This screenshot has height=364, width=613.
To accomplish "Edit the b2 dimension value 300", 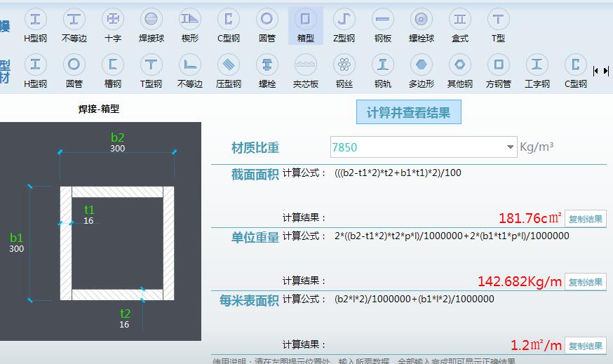I will pyautogui.click(x=117, y=149).
